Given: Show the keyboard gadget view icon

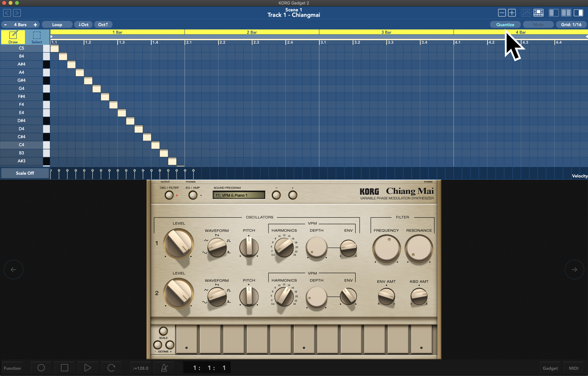Looking at the screenshot, I should tap(538, 13).
